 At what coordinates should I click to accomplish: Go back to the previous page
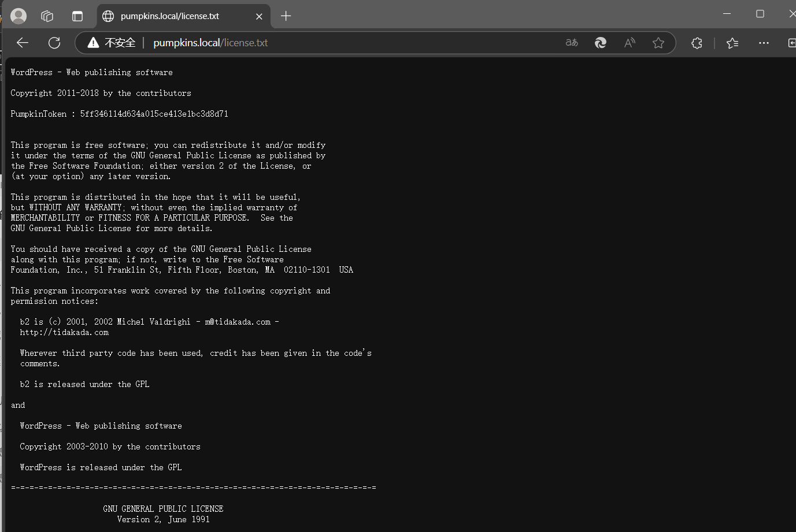(23, 43)
